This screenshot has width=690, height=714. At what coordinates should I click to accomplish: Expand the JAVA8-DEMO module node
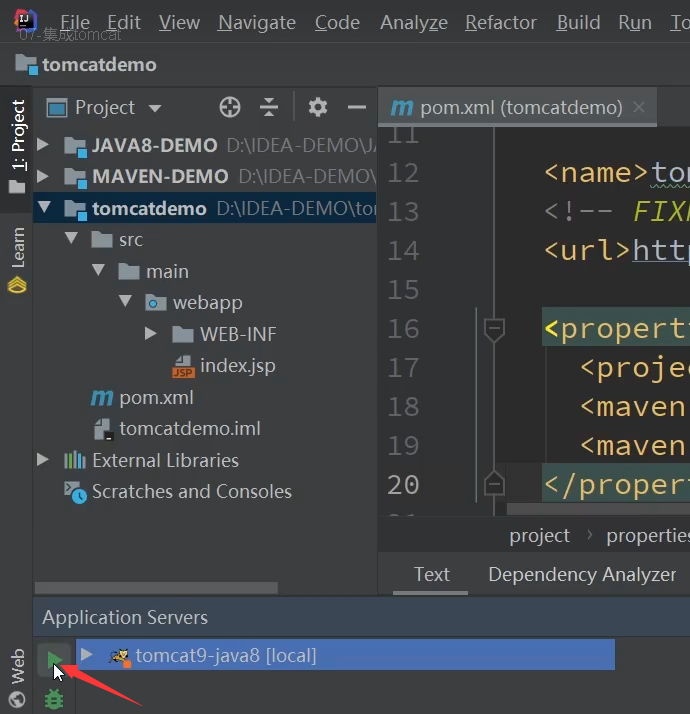tap(43, 145)
